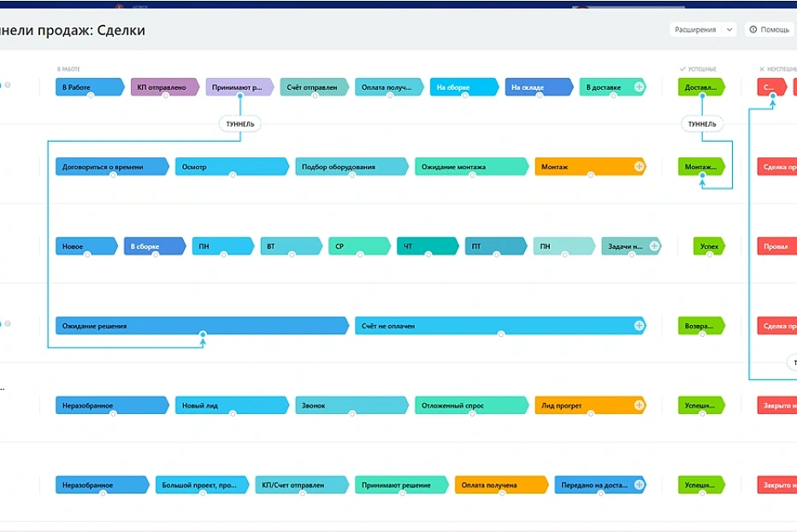Select the purple КП отправлено stage

click(x=164, y=87)
